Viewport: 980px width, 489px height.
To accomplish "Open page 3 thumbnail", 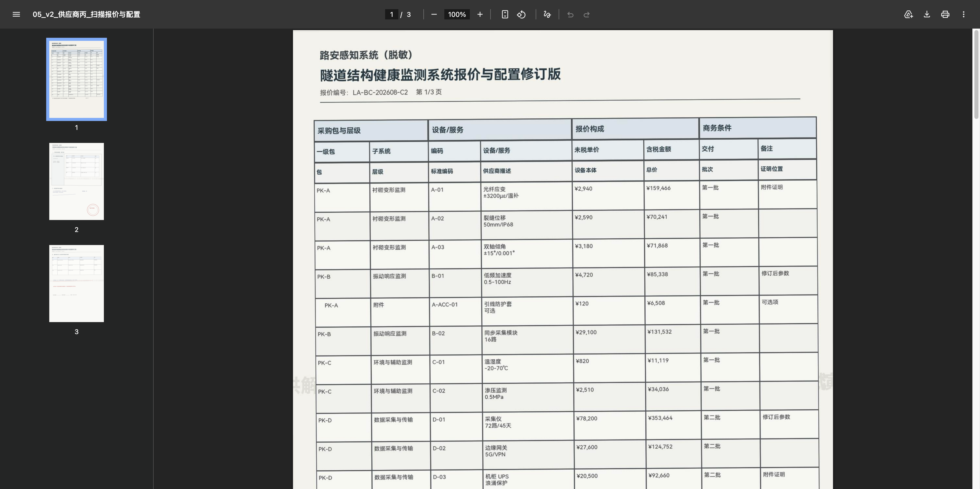I will click(77, 284).
